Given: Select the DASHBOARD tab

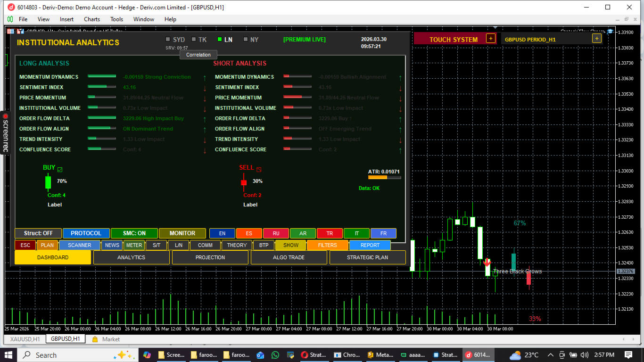Looking at the screenshot, I should point(53,257).
